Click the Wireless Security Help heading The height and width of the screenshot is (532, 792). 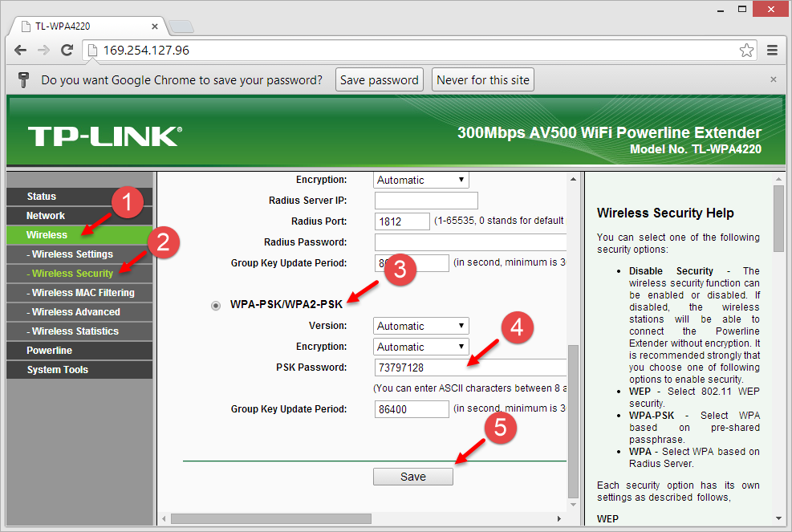pyautogui.click(x=665, y=213)
